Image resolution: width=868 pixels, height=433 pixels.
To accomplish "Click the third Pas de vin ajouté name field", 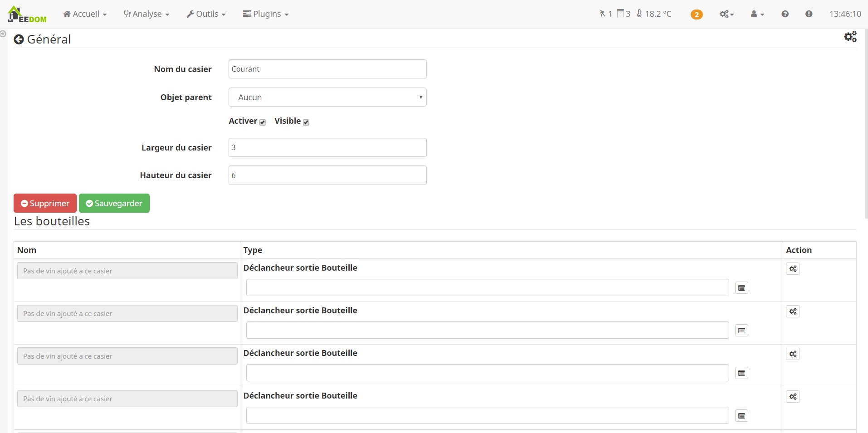I will point(127,356).
